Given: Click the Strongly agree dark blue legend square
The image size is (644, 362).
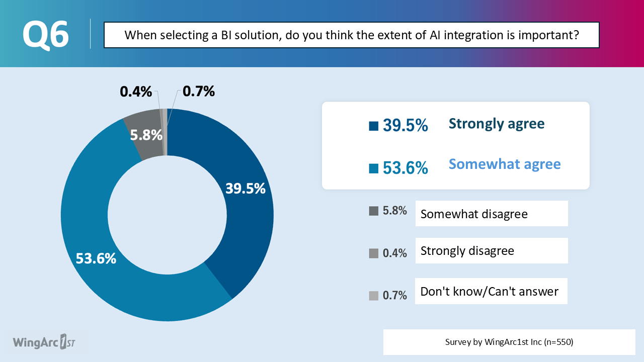Looking at the screenshot, I should pyautogui.click(x=373, y=126).
